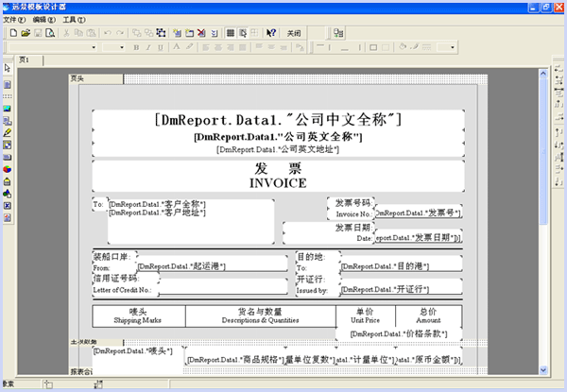Click the Redo arrow icon
This screenshot has width=567, height=392.
point(120,33)
